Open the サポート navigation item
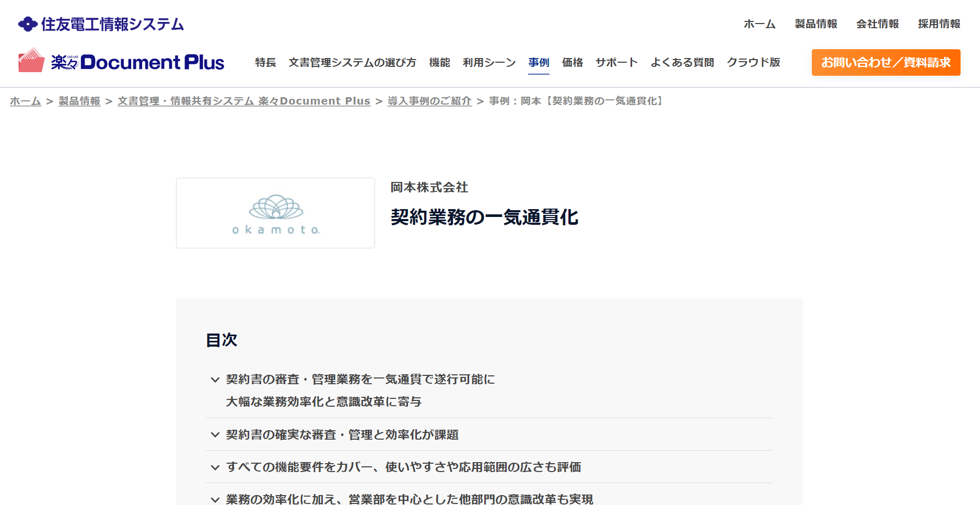The height and width of the screenshot is (505, 980). [616, 62]
